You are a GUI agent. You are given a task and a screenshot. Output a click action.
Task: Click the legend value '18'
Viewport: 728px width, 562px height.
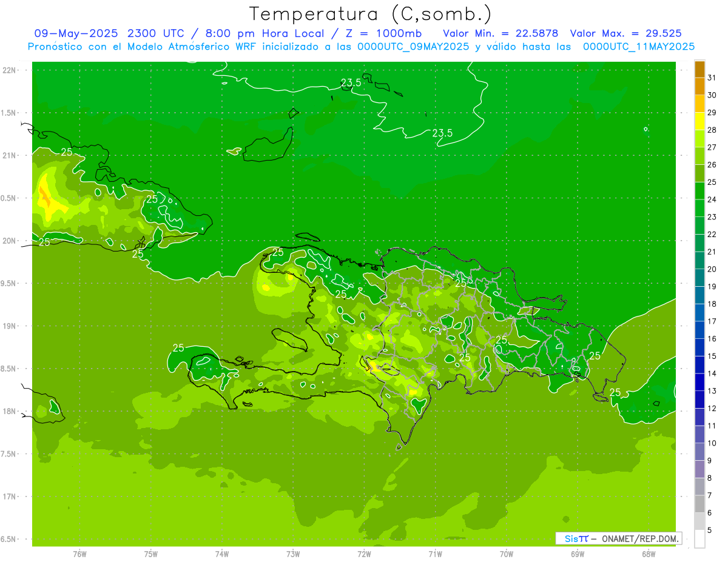click(712, 304)
